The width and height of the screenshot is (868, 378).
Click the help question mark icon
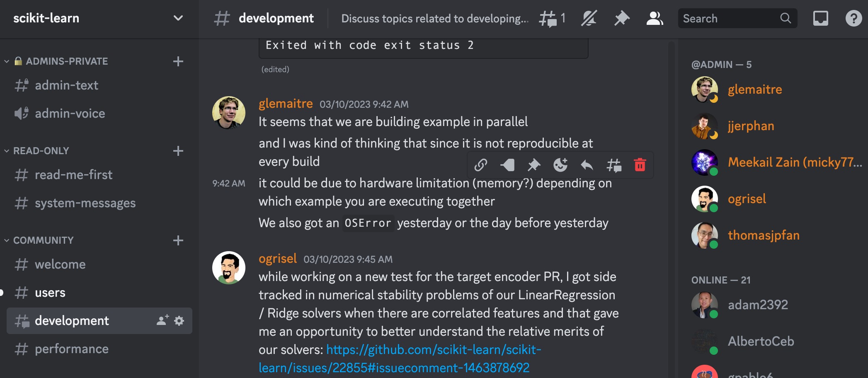coord(853,19)
